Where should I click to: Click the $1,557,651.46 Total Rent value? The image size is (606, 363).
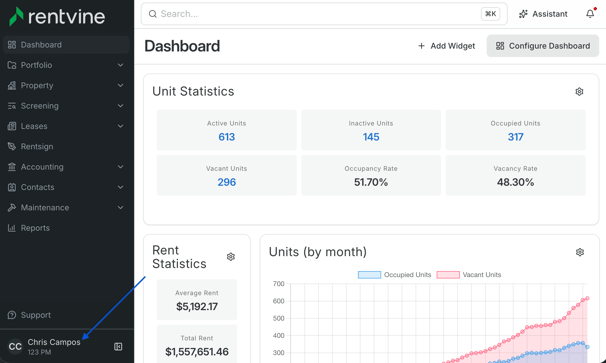197,352
